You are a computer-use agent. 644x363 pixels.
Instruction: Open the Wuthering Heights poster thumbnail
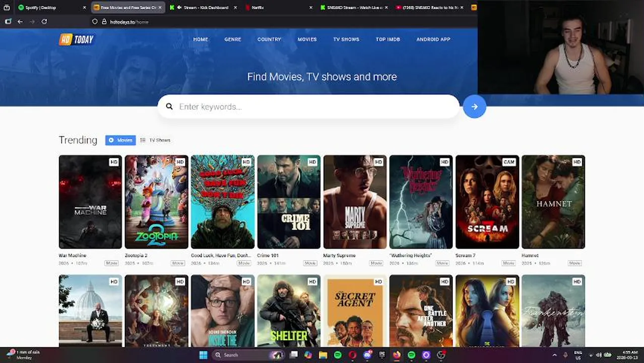pyautogui.click(x=421, y=202)
